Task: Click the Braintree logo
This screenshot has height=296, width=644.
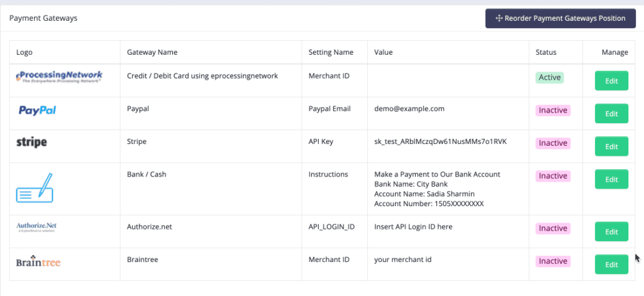Action: (x=38, y=262)
